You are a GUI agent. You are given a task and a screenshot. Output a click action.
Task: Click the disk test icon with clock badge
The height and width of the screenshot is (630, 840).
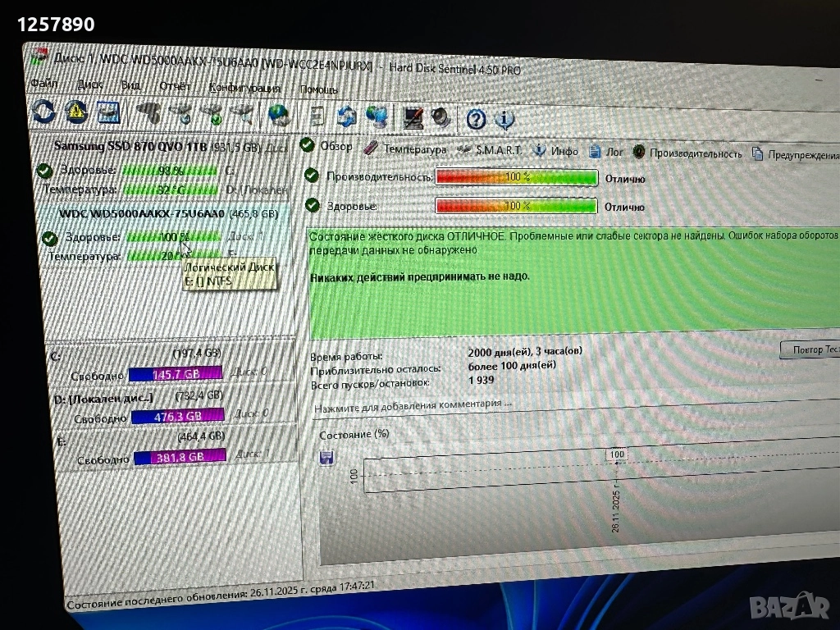182,113
